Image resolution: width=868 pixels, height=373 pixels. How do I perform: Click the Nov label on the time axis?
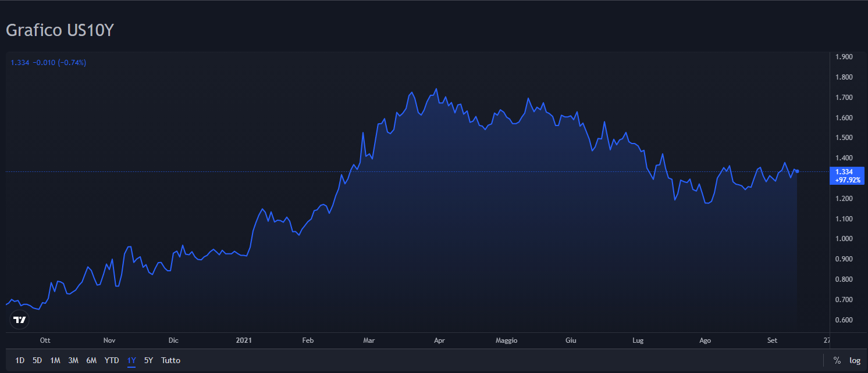(x=109, y=340)
